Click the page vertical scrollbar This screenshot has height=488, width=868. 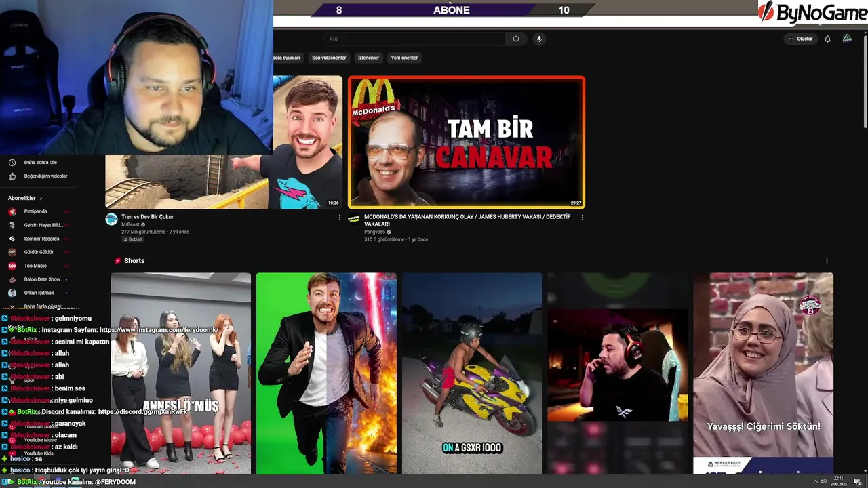pos(865,81)
